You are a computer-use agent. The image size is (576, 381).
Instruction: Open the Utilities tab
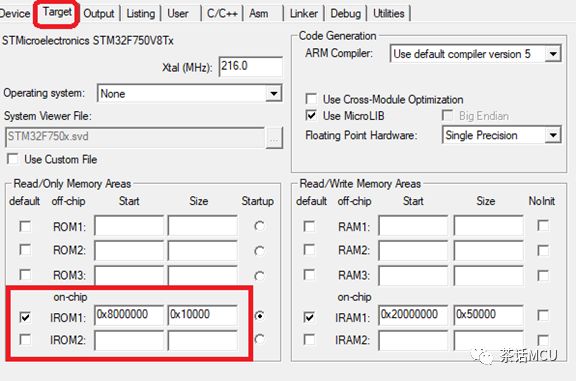tap(389, 14)
